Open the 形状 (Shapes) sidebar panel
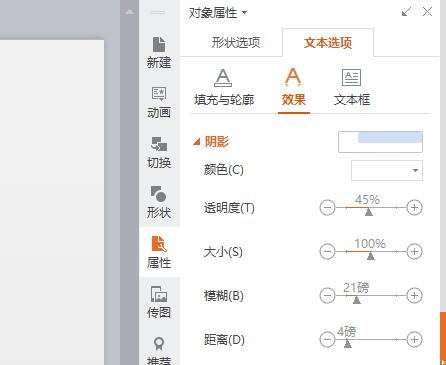This screenshot has height=365, width=446. [159, 202]
